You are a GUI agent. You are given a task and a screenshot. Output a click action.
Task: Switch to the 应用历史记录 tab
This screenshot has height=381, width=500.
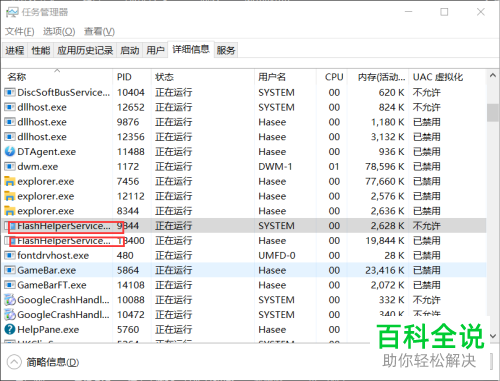tap(85, 50)
